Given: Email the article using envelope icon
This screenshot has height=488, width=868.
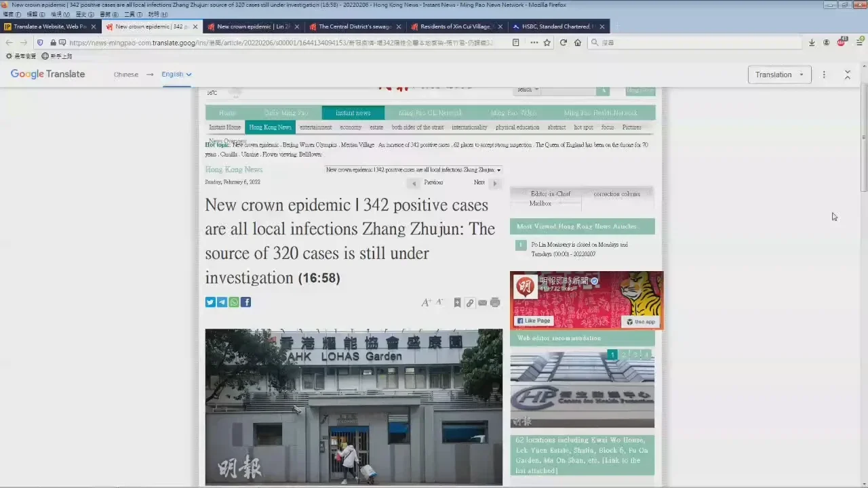Looking at the screenshot, I should click(x=482, y=303).
